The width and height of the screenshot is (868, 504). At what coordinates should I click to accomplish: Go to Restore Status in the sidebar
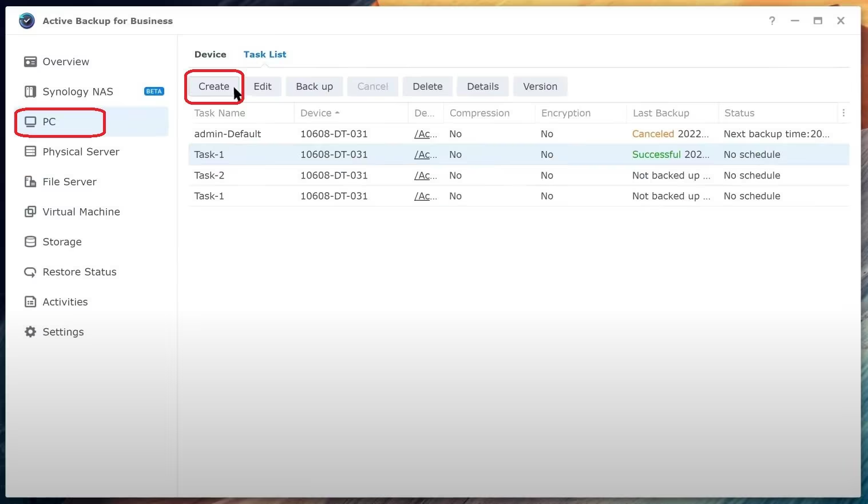pyautogui.click(x=80, y=272)
